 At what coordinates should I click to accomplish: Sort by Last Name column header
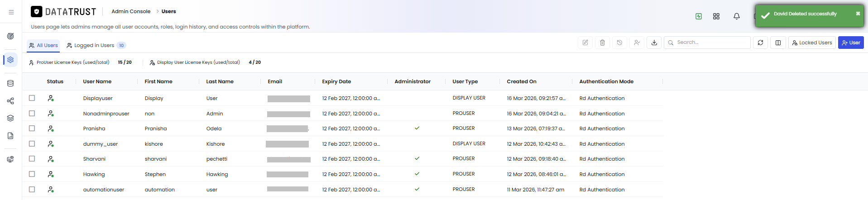220,81
